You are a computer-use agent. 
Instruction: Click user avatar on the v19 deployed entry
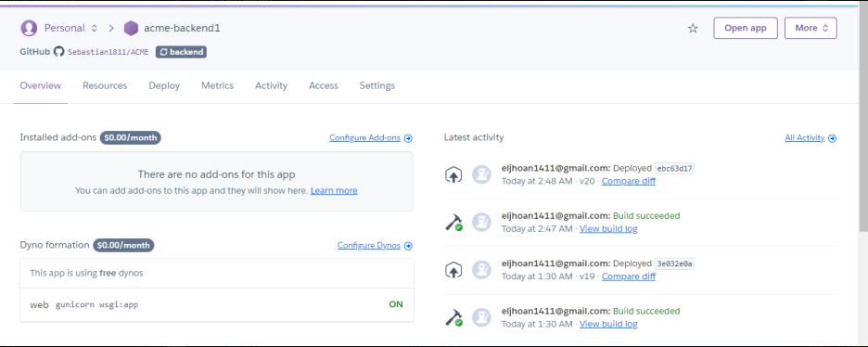pyautogui.click(x=481, y=270)
